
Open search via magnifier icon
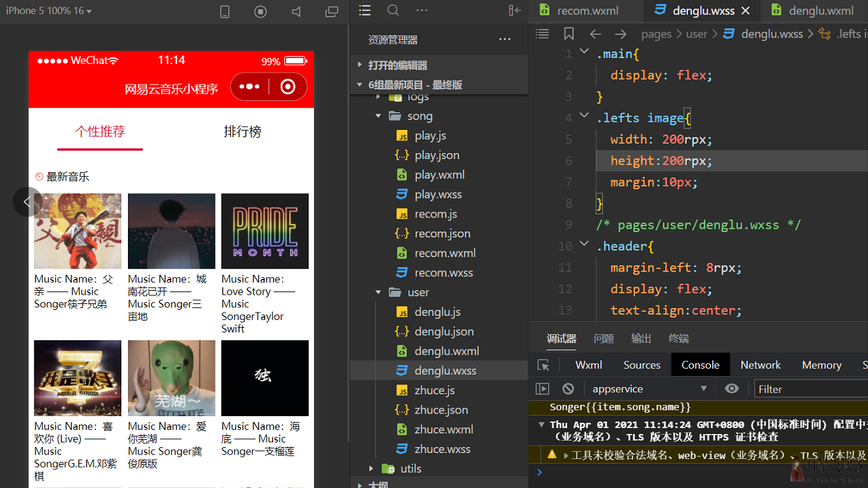click(393, 11)
